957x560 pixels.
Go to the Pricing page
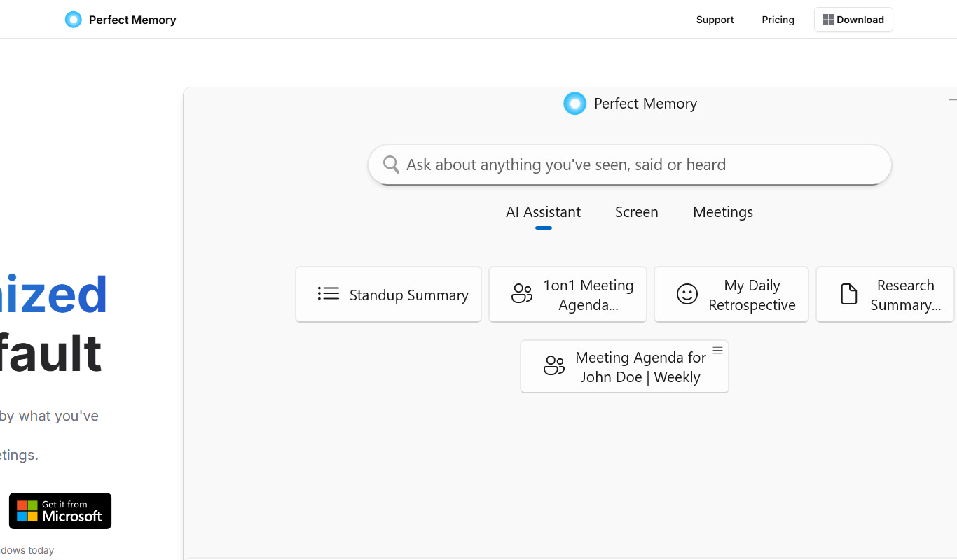[778, 20]
